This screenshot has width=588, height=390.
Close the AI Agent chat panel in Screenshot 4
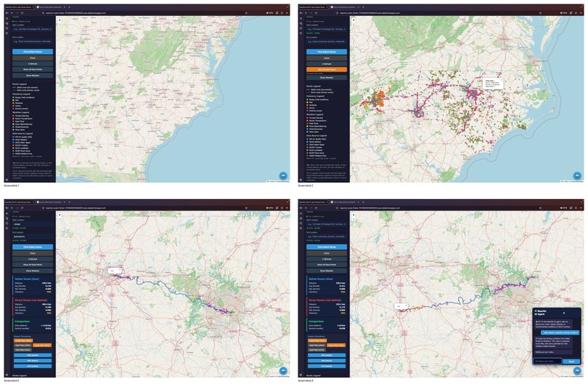pyautogui.click(x=564, y=313)
